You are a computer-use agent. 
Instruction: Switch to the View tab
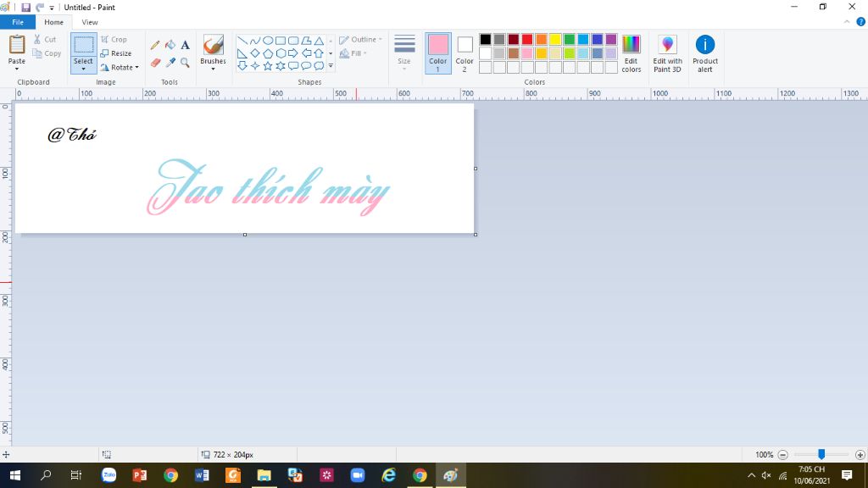point(90,22)
